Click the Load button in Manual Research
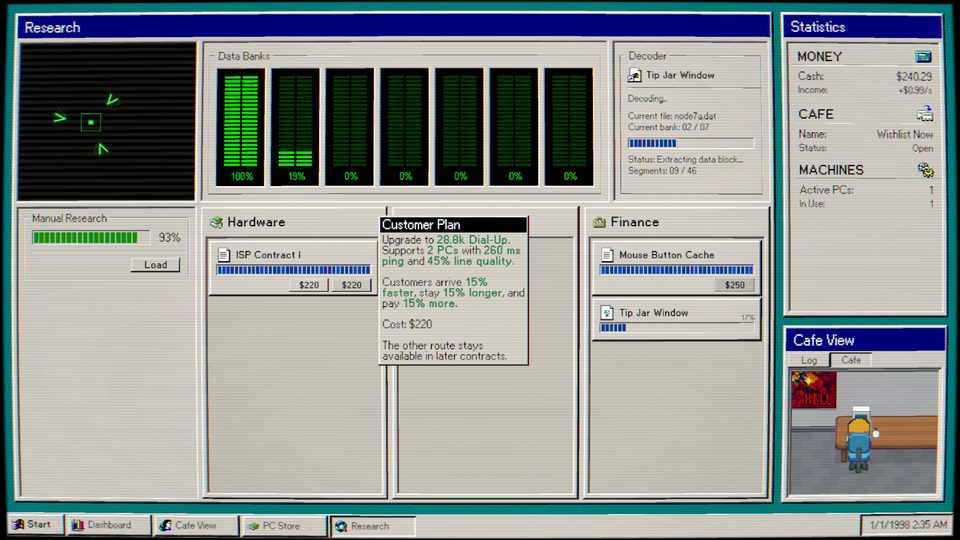The width and height of the screenshot is (960, 540). (x=156, y=264)
